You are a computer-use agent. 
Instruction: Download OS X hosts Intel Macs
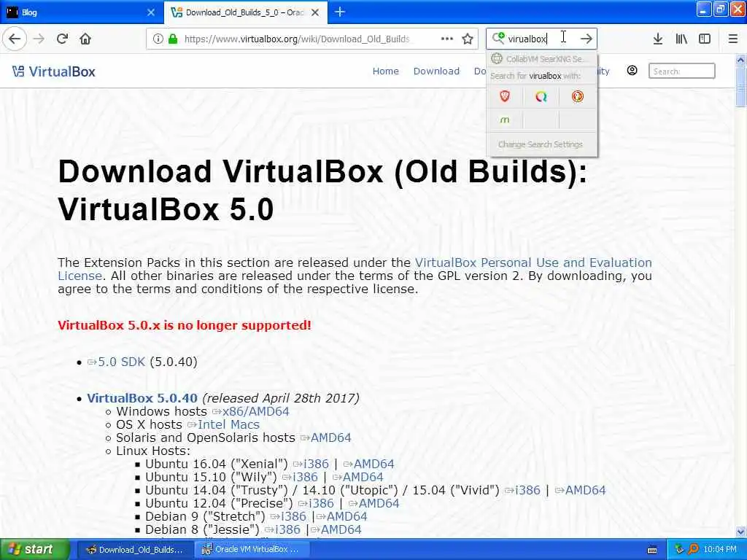point(228,424)
